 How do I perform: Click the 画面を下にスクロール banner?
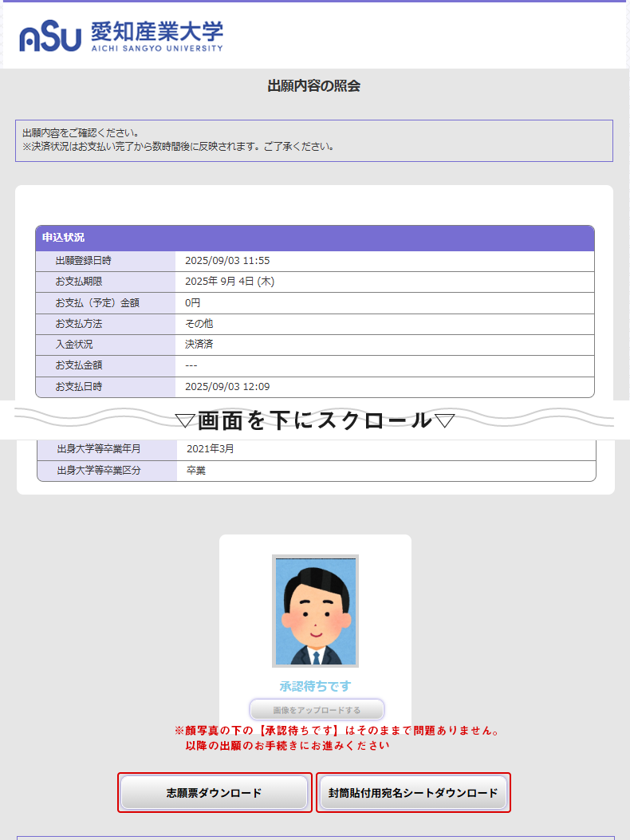click(x=314, y=420)
